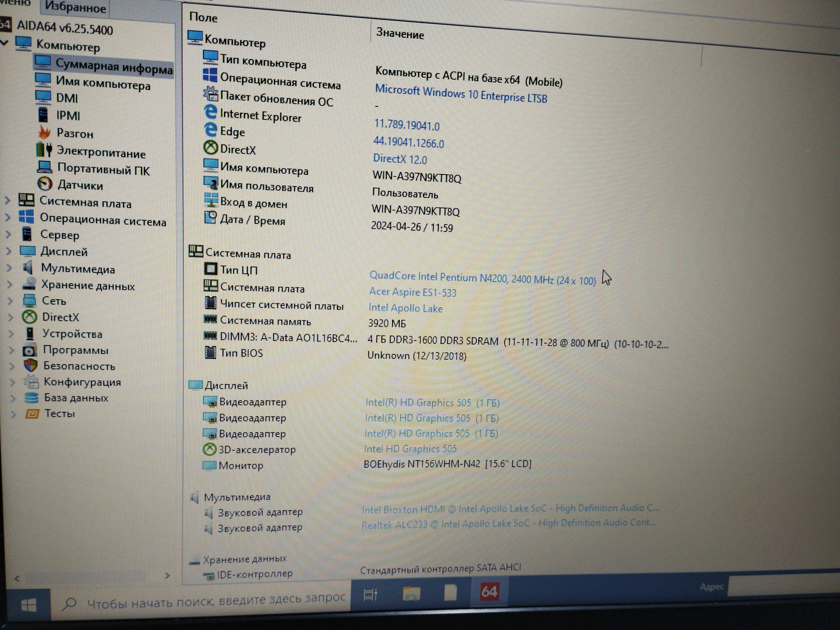Open Электропитание power icon

pos(44,150)
